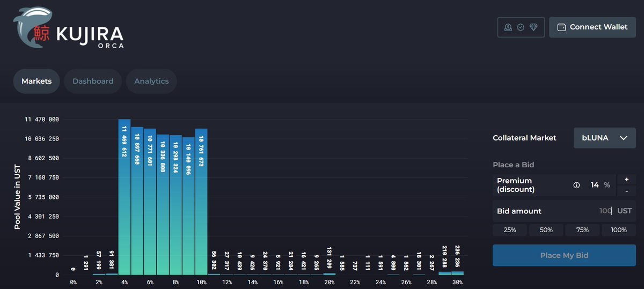Click the Place My Bid button
Image resolution: width=644 pixels, height=289 pixels.
point(564,255)
